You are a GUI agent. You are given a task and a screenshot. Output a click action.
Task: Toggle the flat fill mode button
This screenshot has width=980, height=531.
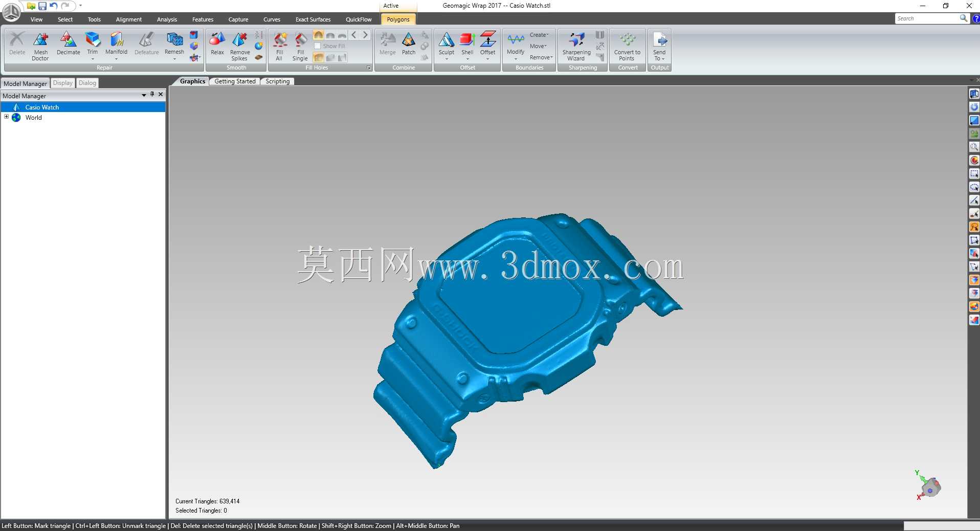342,35
